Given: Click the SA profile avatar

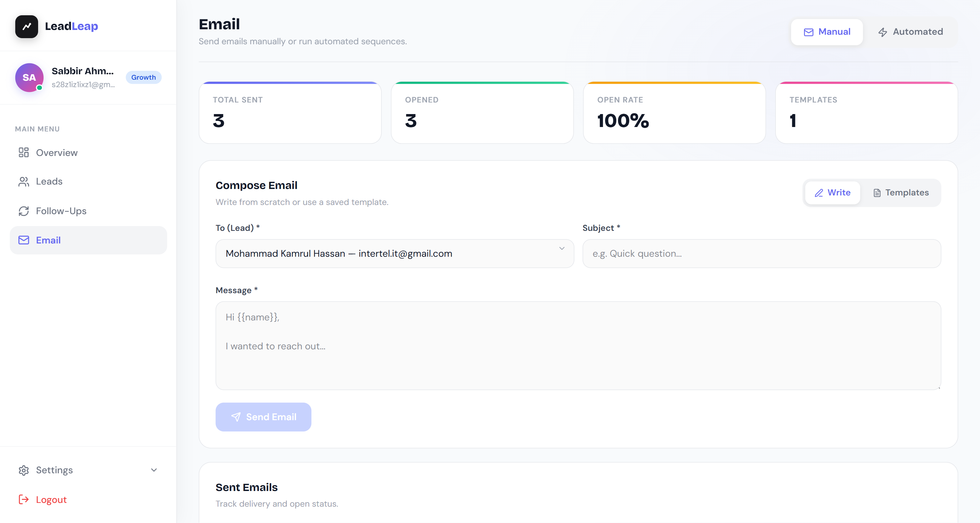Looking at the screenshot, I should (29, 77).
